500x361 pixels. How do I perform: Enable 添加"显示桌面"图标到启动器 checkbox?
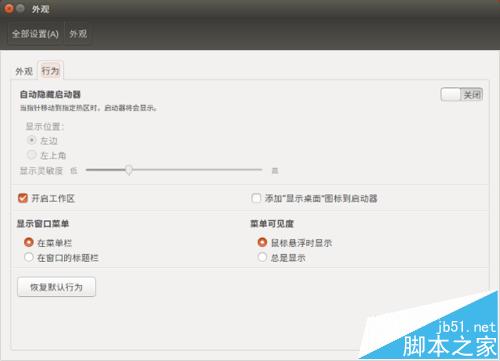click(x=256, y=198)
